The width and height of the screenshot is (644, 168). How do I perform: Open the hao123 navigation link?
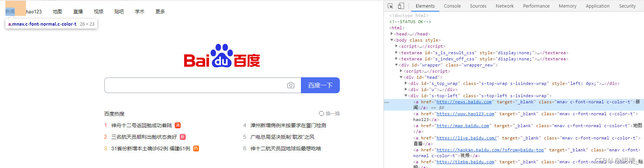tap(34, 12)
